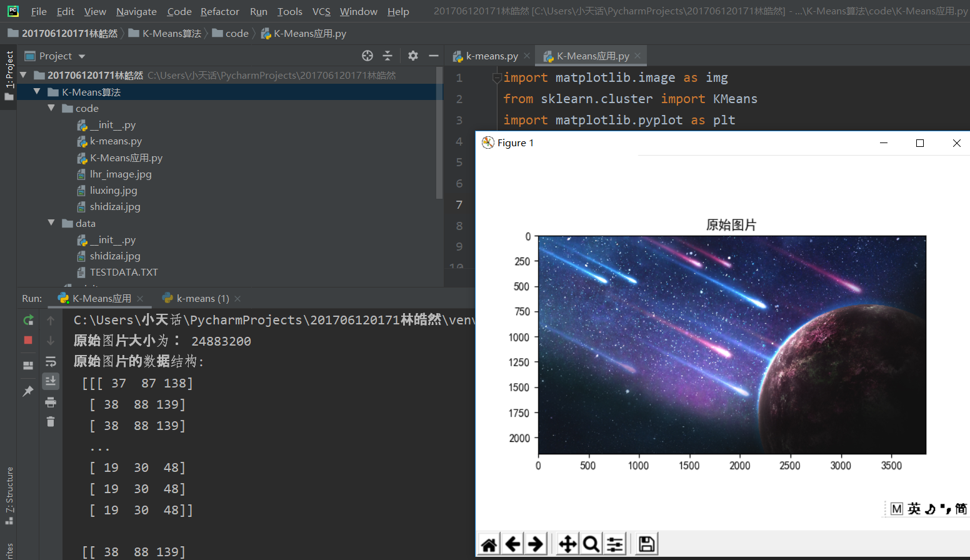The width and height of the screenshot is (970, 560).
Task: Select lhr_image.jpg in Project tree
Action: coord(121,174)
